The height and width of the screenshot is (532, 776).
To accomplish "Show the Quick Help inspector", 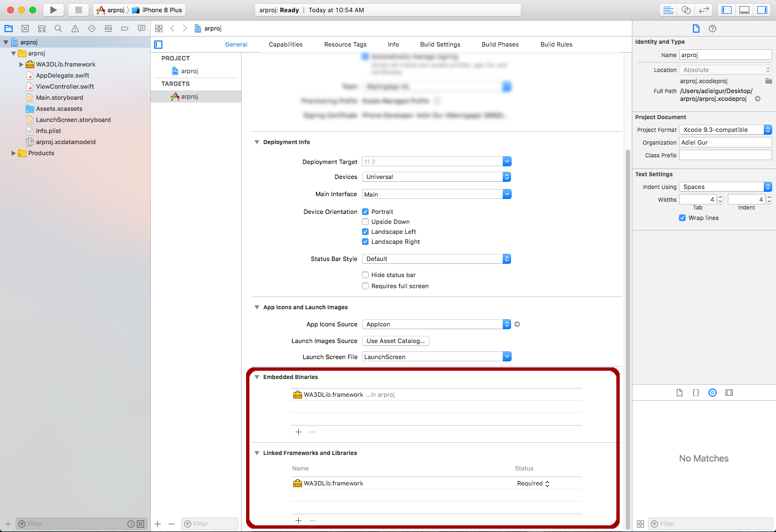I will tap(713, 28).
